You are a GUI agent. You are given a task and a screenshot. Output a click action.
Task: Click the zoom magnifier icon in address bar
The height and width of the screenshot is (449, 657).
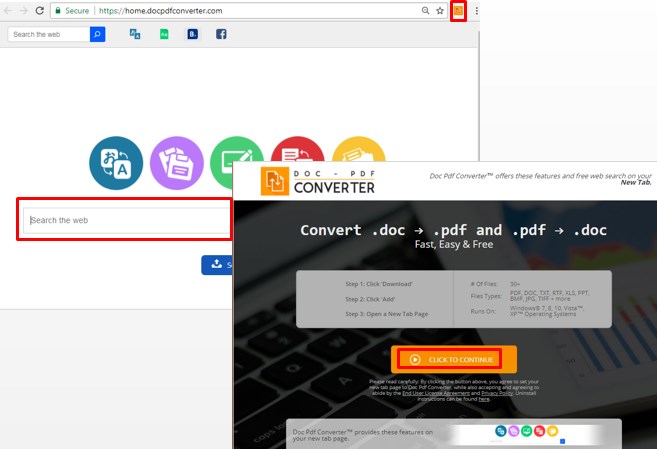pyautogui.click(x=425, y=10)
